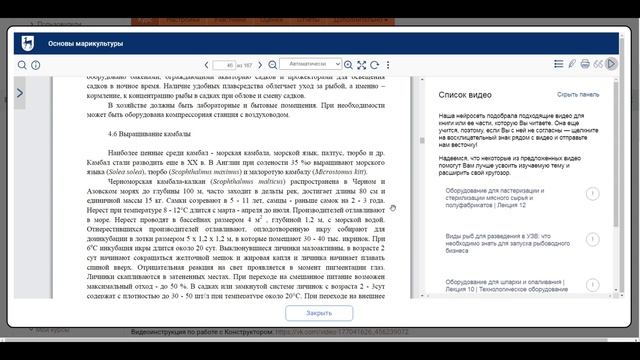Click the Основы марикультуры title
The width and height of the screenshot is (640, 360).
85,44
